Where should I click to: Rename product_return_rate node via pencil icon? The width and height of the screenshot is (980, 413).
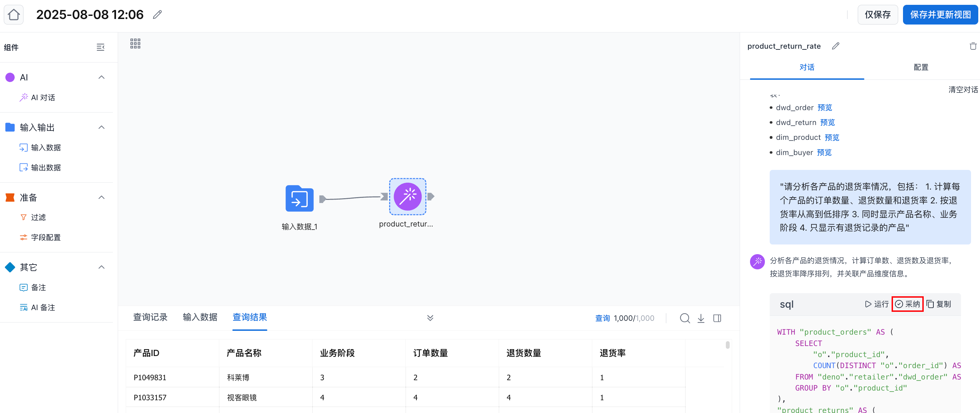click(835, 46)
